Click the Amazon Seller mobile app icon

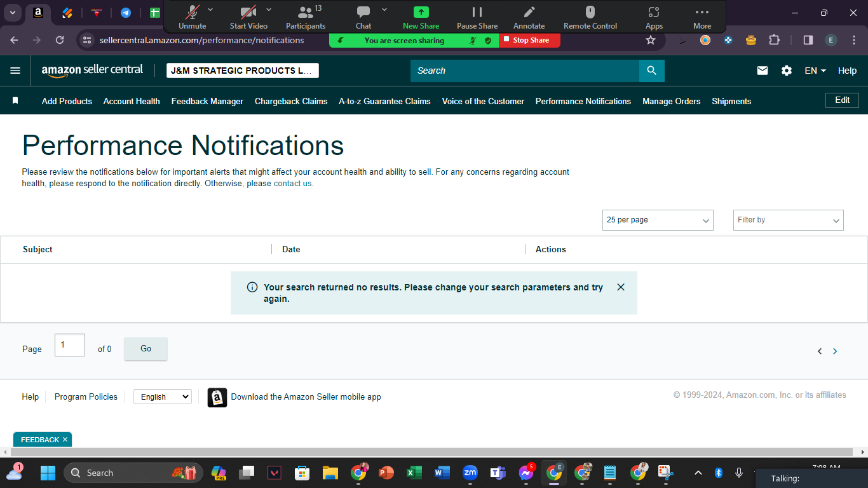click(217, 397)
